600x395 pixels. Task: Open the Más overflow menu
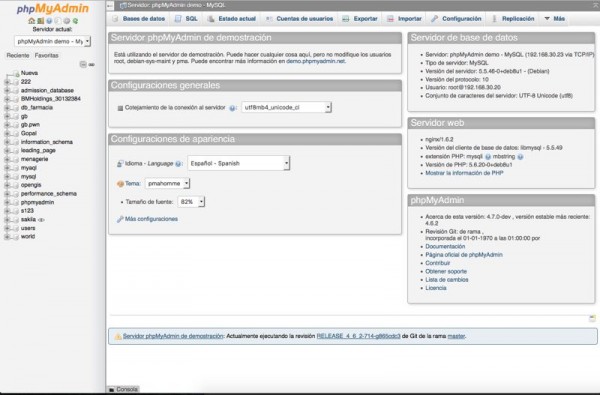[x=554, y=18]
